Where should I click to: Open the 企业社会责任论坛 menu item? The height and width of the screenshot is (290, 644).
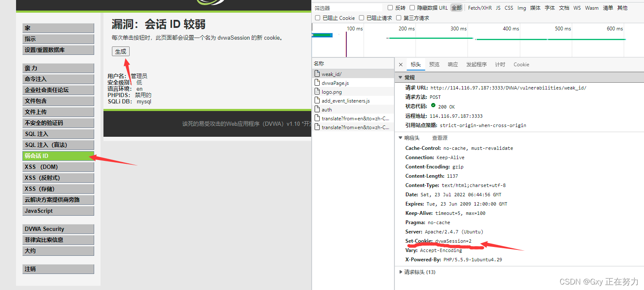pos(58,90)
